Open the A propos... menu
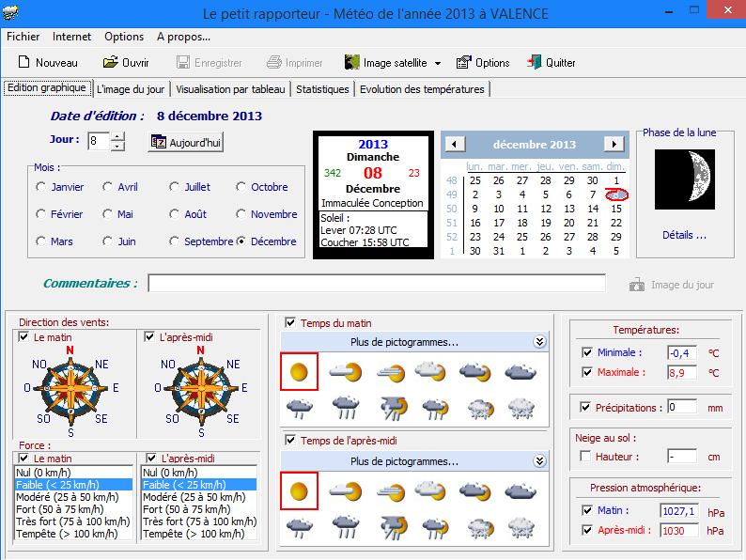746x560 pixels. pos(183,37)
